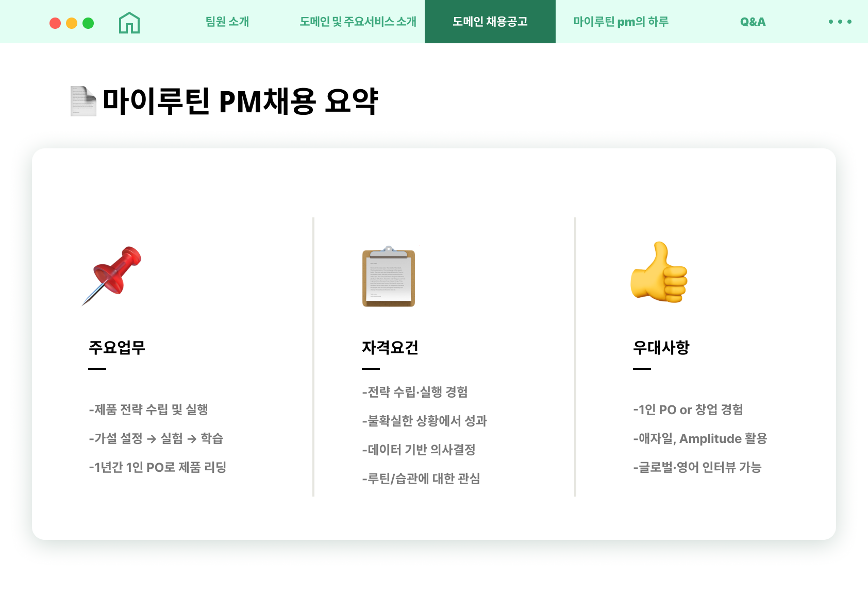868x613 pixels.
Task: Click the line -불확실한 상황에서 성과
Action: pos(425,421)
